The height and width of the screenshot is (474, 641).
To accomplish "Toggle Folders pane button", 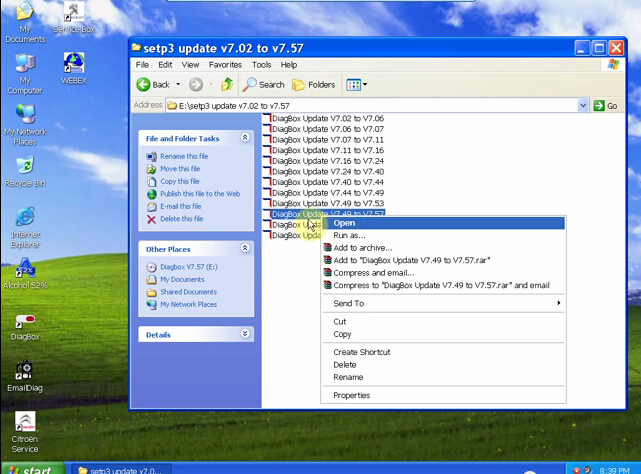I will (x=314, y=85).
